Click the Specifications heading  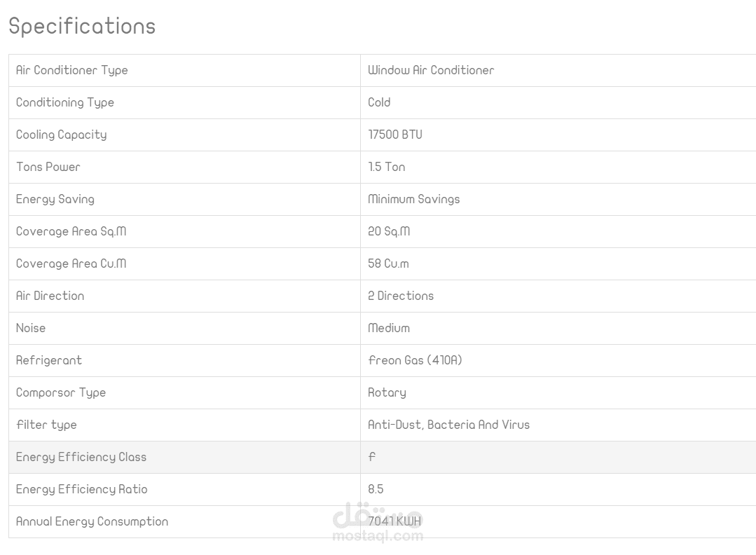pyautogui.click(x=82, y=26)
